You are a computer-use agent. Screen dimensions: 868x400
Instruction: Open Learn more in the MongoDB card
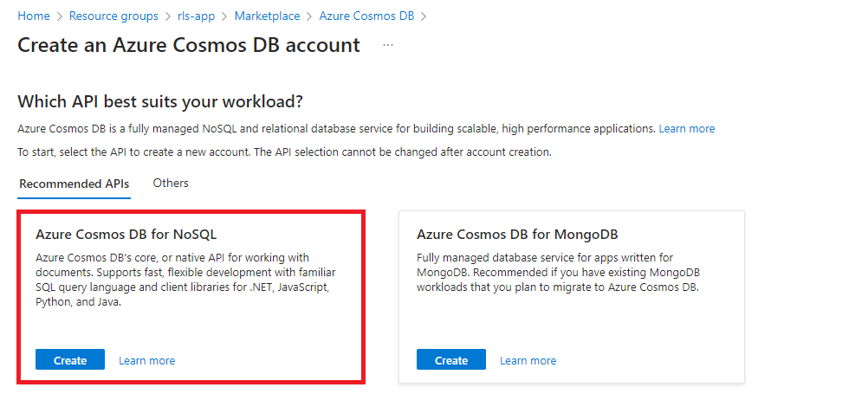528,360
